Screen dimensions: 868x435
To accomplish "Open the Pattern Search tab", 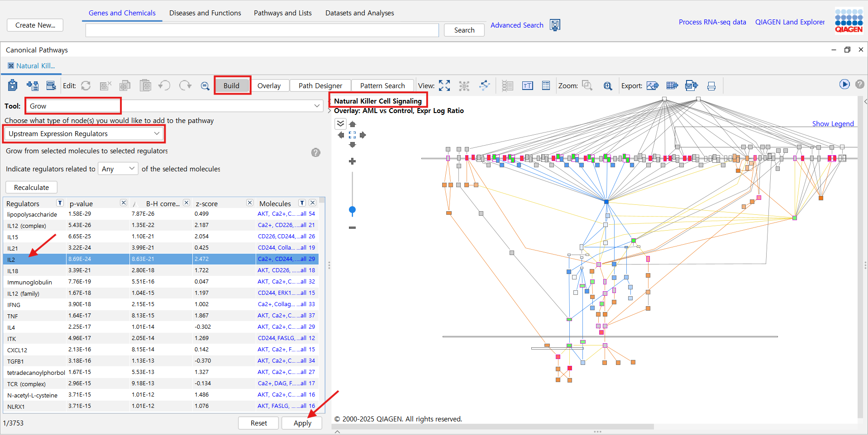I will [382, 85].
